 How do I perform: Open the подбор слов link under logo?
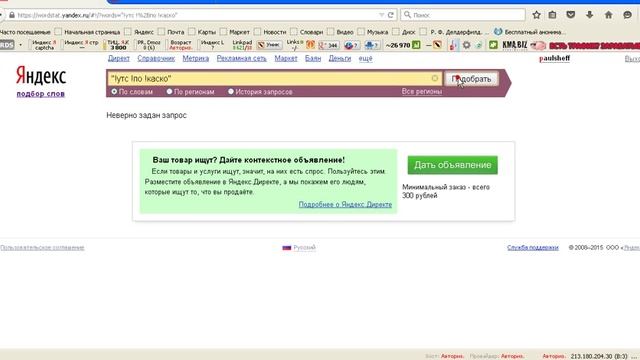[x=40, y=94]
